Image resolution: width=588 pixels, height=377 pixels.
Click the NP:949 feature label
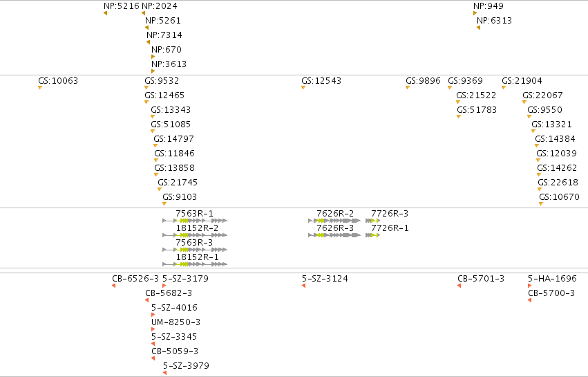tap(489, 6)
